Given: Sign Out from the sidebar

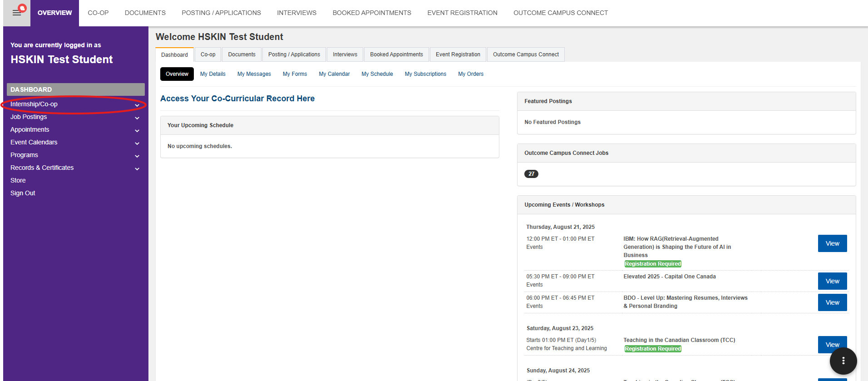Looking at the screenshot, I should (23, 193).
